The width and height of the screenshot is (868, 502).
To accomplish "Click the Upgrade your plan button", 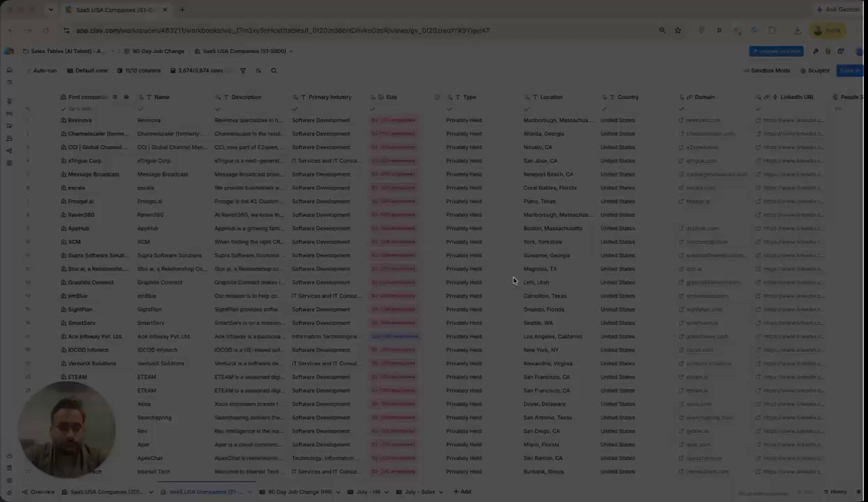I will (x=777, y=51).
